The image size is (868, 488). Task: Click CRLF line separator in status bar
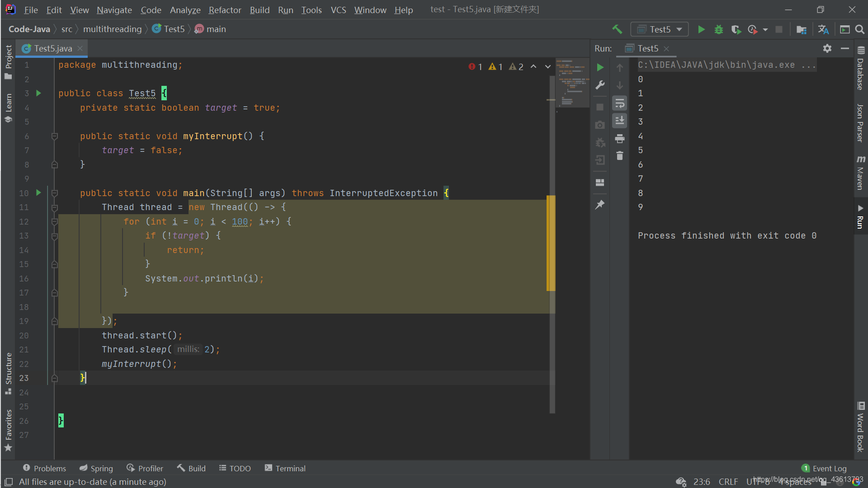[x=728, y=482]
